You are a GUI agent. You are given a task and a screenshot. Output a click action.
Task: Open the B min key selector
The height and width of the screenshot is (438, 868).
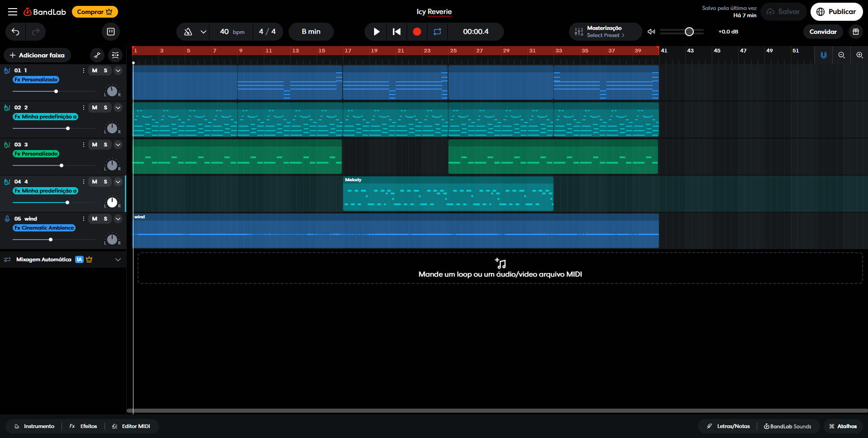point(311,32)
